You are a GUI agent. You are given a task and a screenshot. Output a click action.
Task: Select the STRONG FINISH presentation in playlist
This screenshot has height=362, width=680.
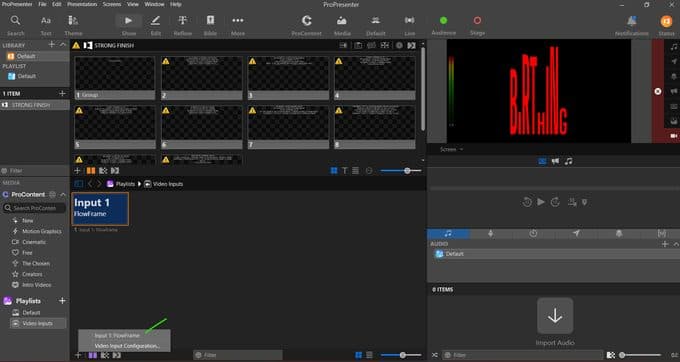(35, 105)
